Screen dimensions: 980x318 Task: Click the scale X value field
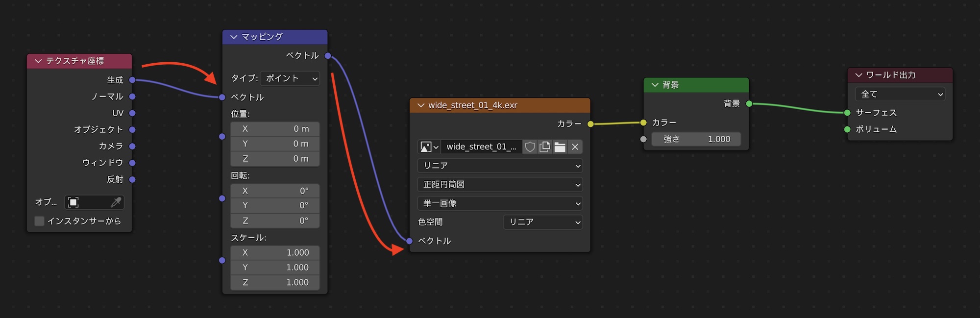click(x=275, y=253)
